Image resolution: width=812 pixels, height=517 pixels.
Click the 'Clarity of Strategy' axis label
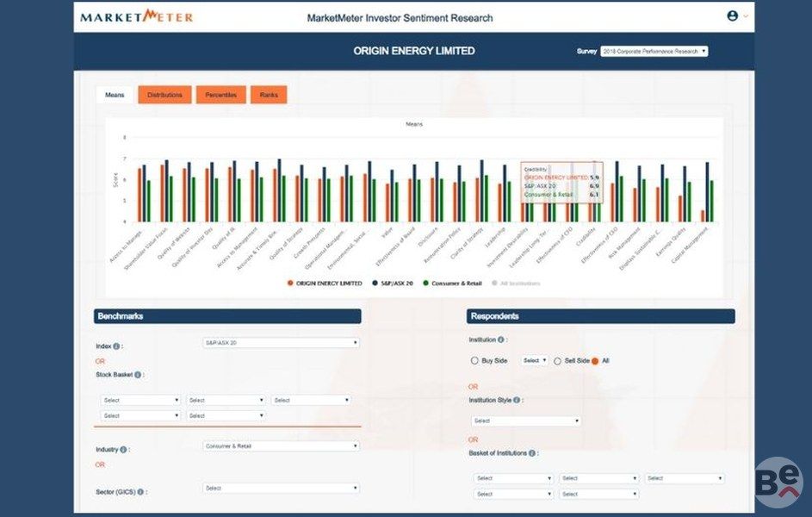468,243
